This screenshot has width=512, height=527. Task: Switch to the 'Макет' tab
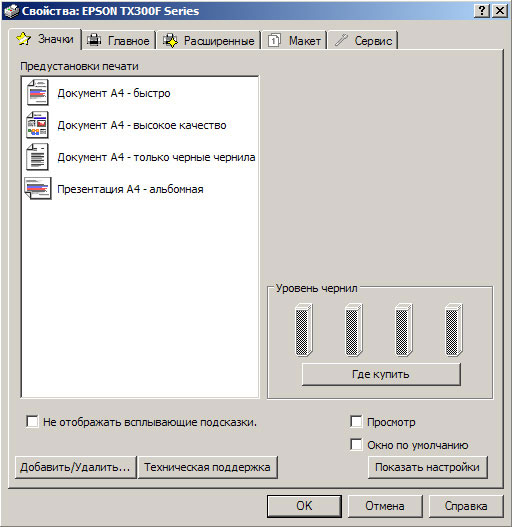tap(294, 41)
